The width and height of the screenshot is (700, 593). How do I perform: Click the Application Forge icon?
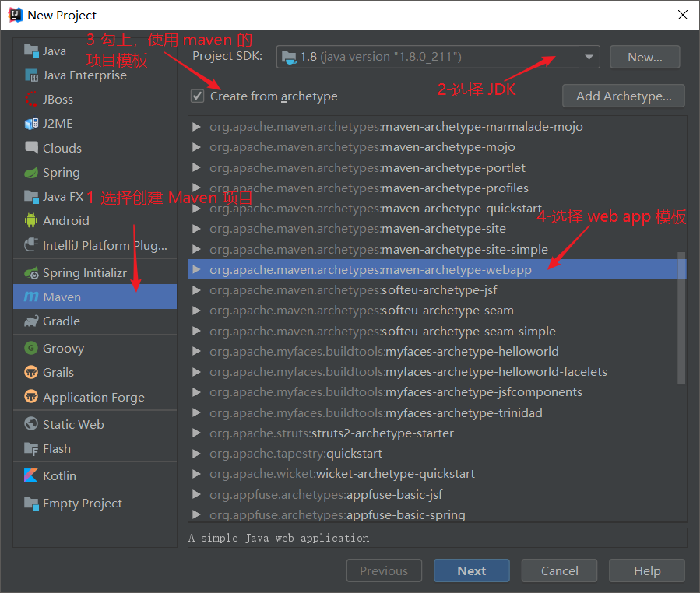[x=31, y=397]
